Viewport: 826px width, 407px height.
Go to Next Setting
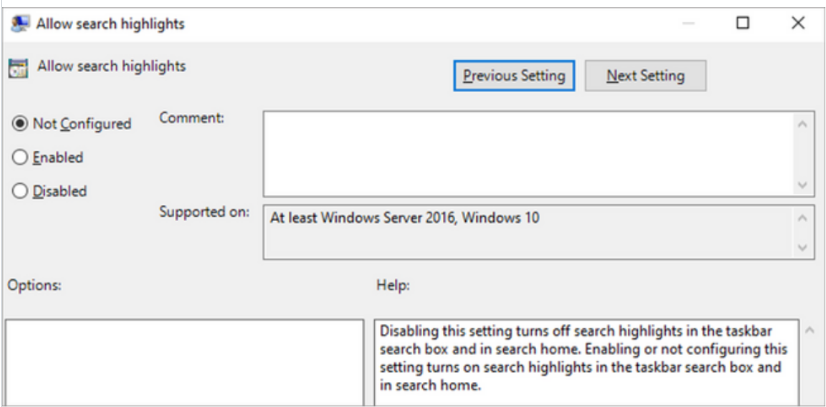(645, 76)
